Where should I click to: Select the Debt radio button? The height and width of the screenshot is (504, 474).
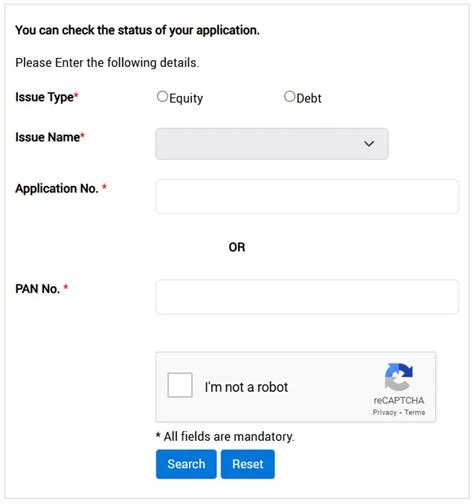click(x=289, y=97)
